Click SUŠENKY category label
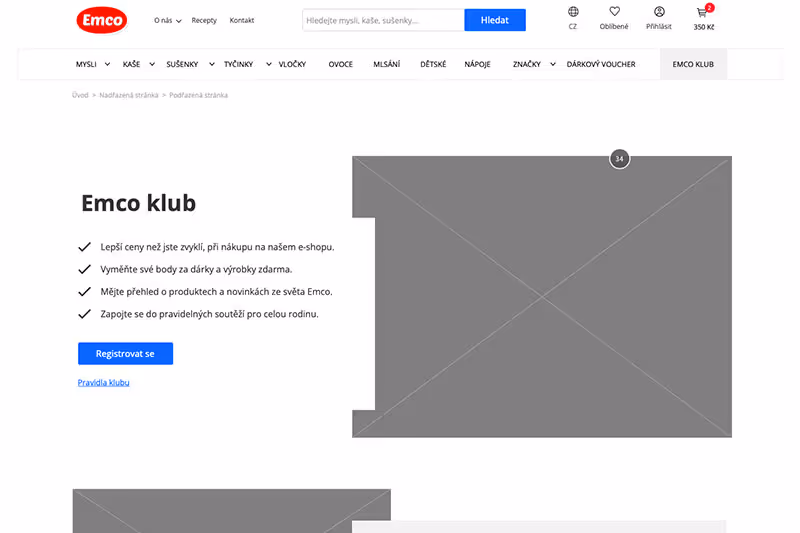 182,64
